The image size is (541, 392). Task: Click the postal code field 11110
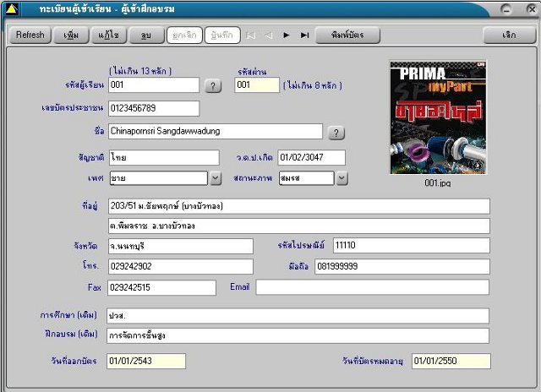click(412, 246)
